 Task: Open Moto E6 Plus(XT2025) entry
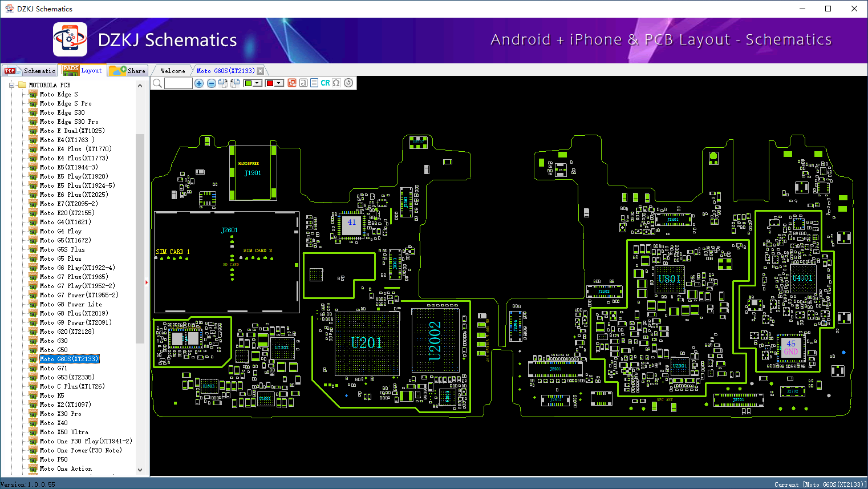74,195
